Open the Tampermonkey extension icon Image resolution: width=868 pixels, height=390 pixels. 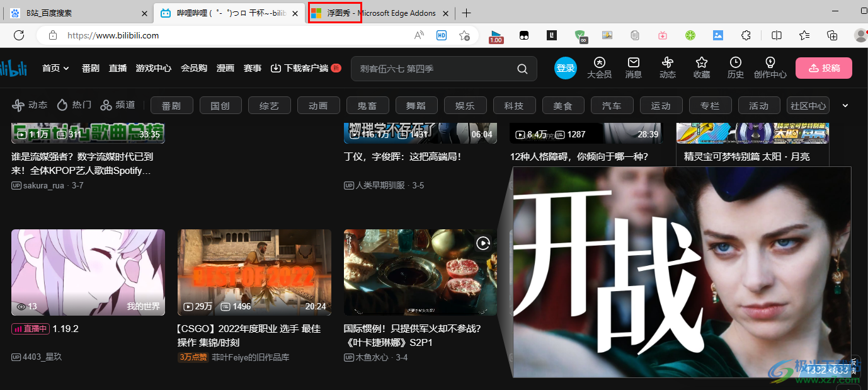tap(524, 36)
